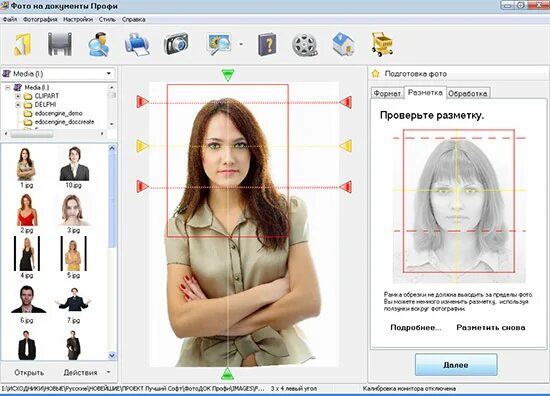Open the Подробнее... link
The width and height of the screenshot is (550, 396).
(x=416, y=328)
